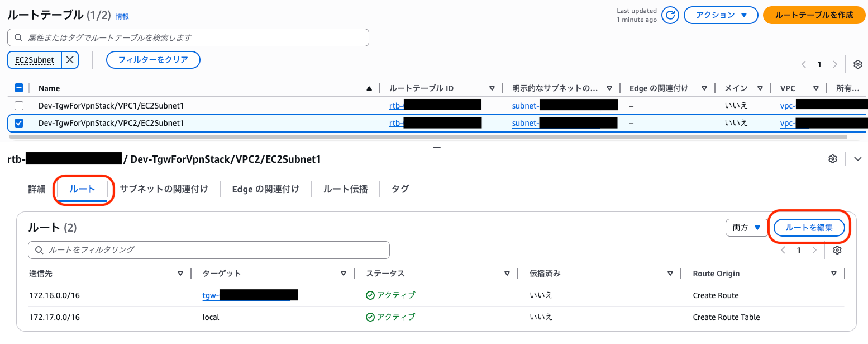
Task: Uncheck the VPC2/EC2Subnet1 row checkbox
Action: tap(19, 123)
